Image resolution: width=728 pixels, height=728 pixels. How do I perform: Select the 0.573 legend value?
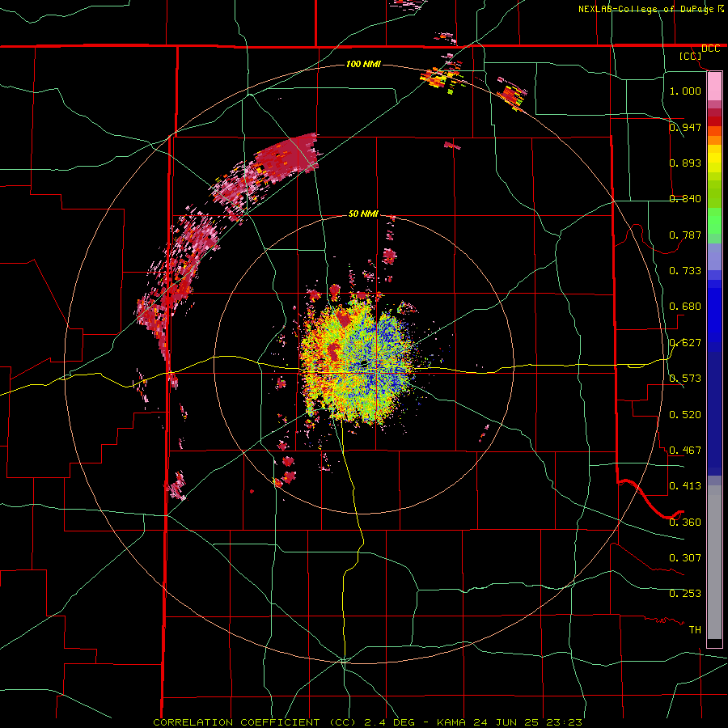pos(685,378)
